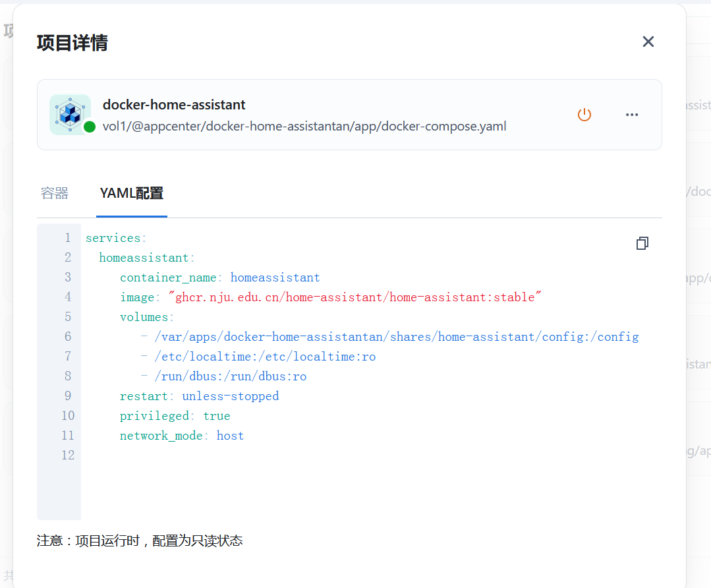The height and width of the screenshot is (588, 711).
Task: Click the docker-compose.yaml path text
Action: point(304,126)
